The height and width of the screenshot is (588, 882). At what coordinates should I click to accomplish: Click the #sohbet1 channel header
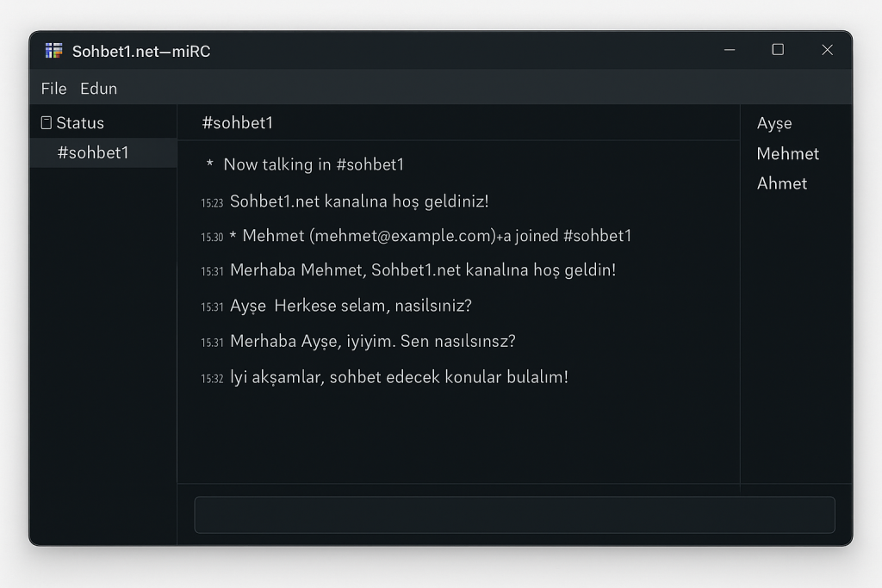click(238, 122)
